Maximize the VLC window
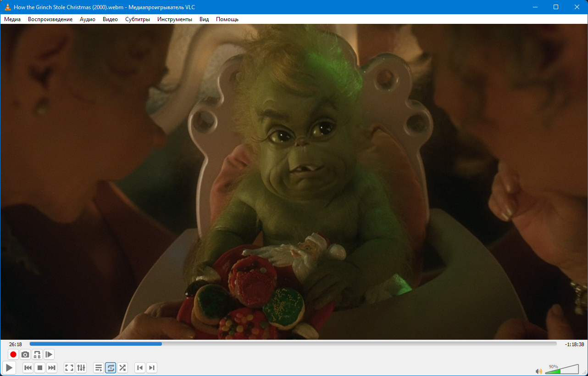Image resolution: width=588 pixels, height=376 pixels. tap(556, 7)
